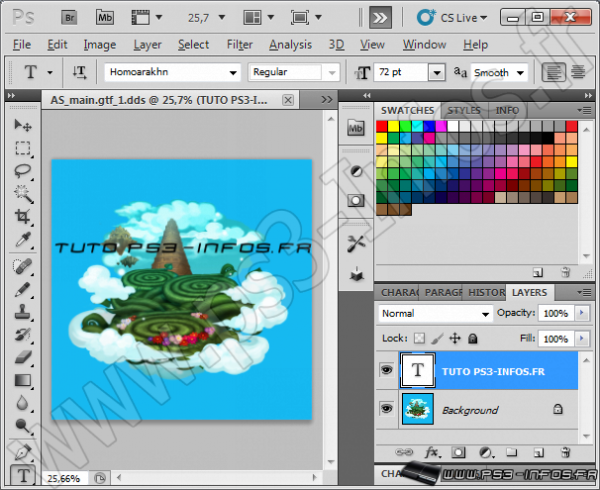Select the Eyedropper tool

(x=23, y=240)
